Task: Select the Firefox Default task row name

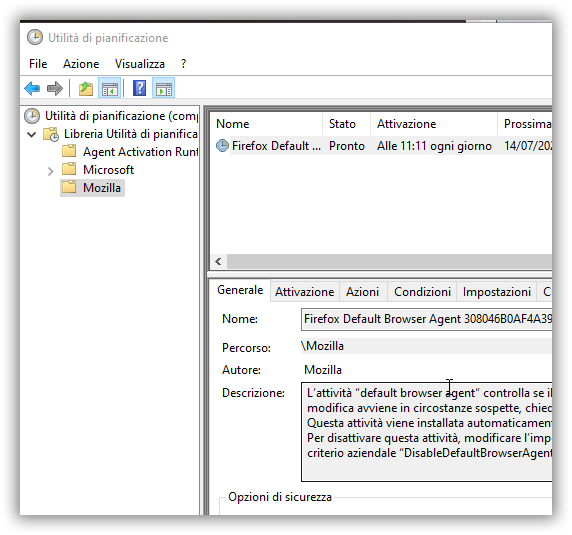Action: (276, 146)
